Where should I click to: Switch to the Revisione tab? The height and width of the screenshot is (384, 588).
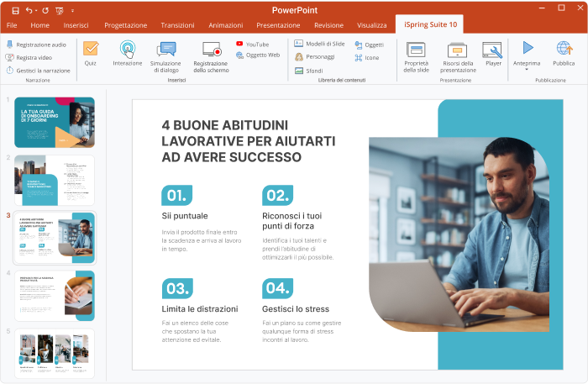pyautogui.click(x=329, y=25)
